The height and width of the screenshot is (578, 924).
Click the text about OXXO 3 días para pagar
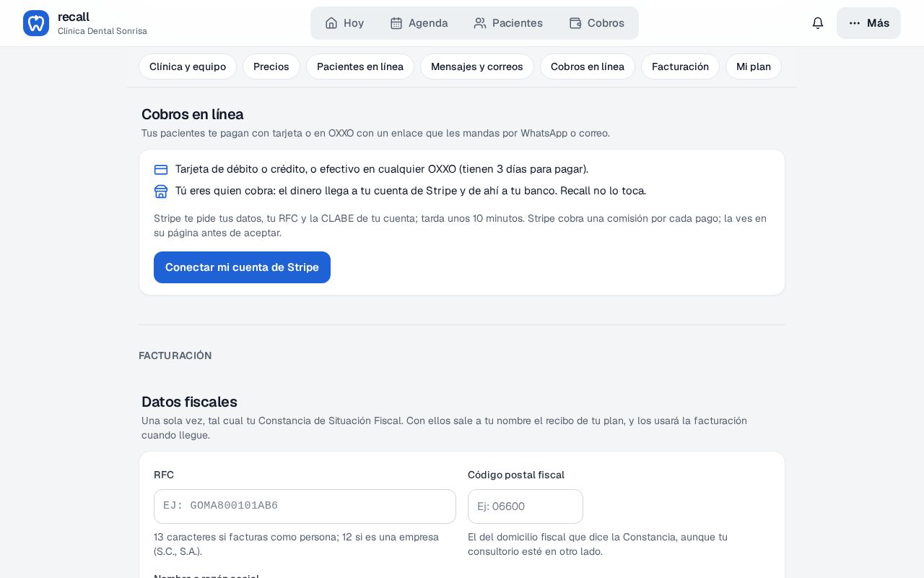click(382, 169)
